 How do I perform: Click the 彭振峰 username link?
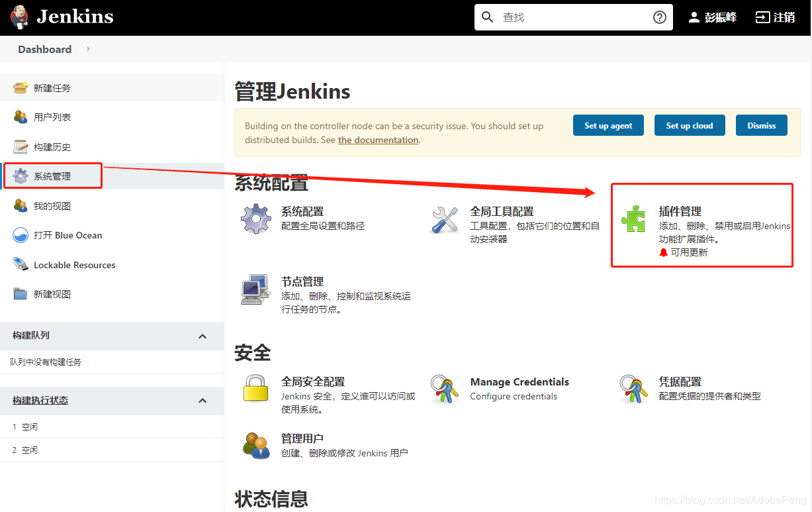[720, 17]
